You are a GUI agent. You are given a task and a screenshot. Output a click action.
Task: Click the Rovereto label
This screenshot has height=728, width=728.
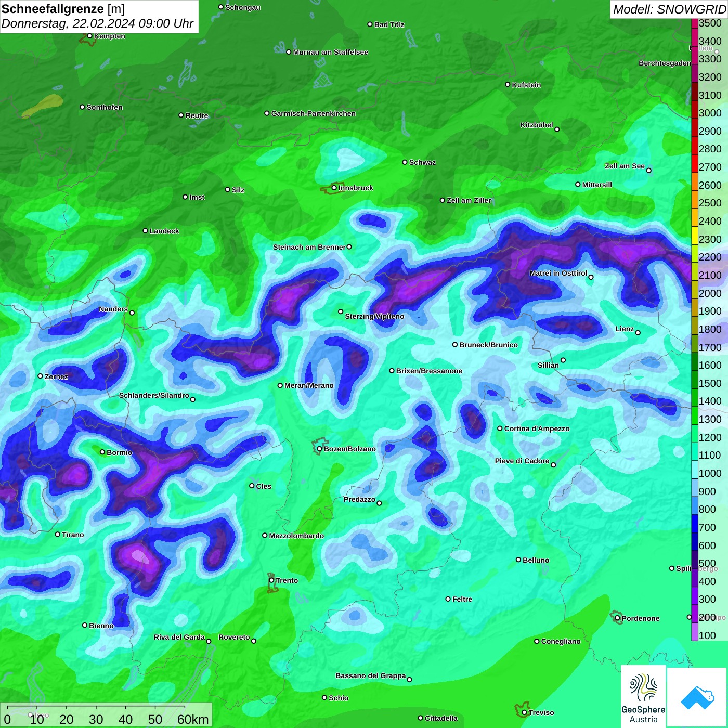pos(234,637)
